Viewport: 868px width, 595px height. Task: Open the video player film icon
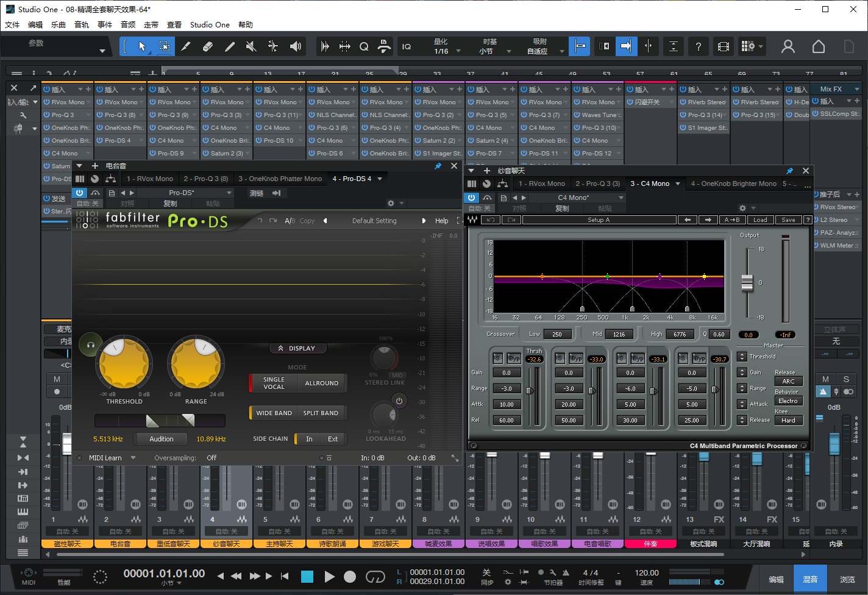tap(723, 46)
